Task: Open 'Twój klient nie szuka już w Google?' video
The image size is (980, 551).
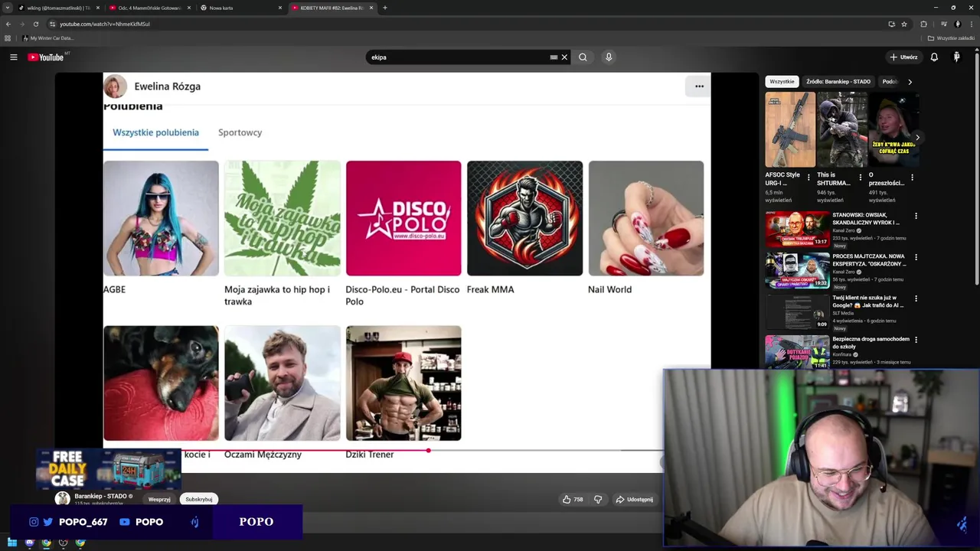Action: 797,311
